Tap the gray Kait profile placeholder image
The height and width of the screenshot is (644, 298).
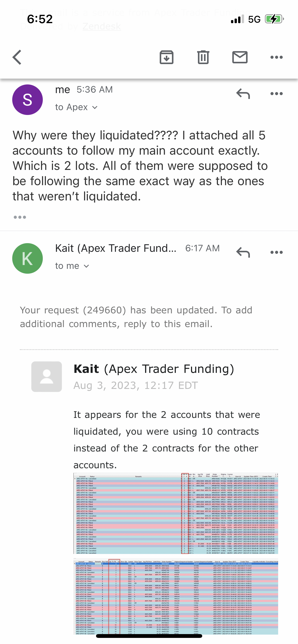point(47,377)
